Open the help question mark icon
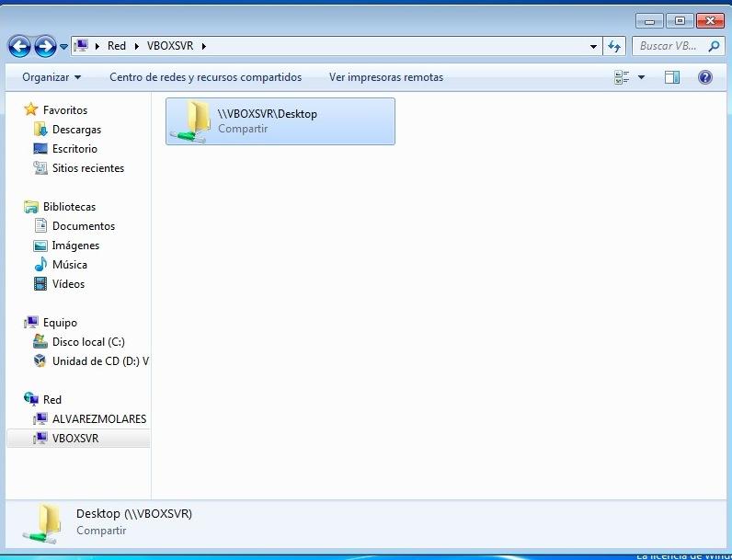 (x=705, y=77)
